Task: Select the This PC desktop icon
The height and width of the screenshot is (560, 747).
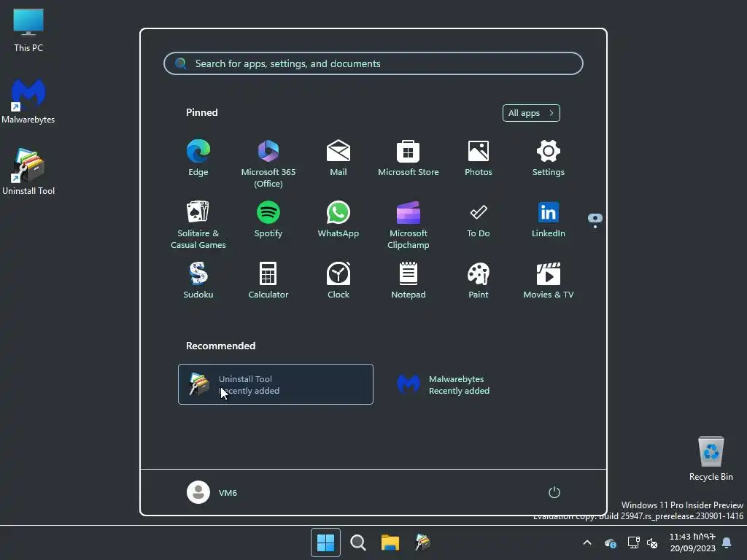Action: [x=28, y=30]
